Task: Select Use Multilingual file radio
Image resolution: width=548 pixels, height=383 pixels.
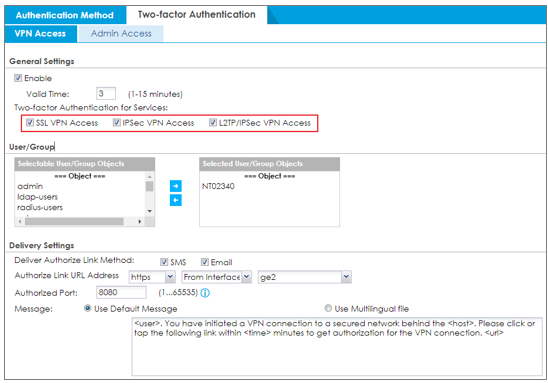Action: [328, 308]
